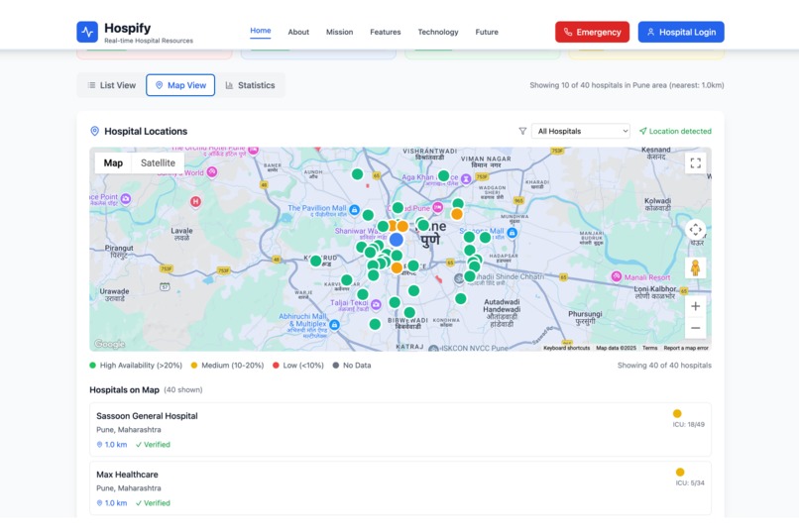This screenshot has width=799, height=532.
Task: Click the map camera controls icon
Action: (695, 230)
